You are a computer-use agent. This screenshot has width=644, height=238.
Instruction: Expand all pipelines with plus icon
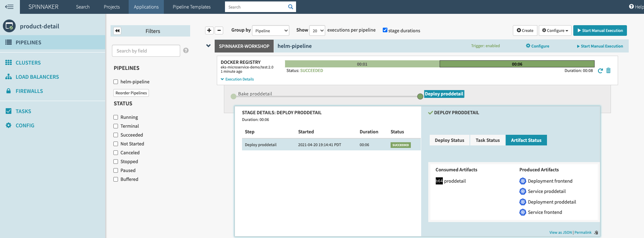pos(209,31)
